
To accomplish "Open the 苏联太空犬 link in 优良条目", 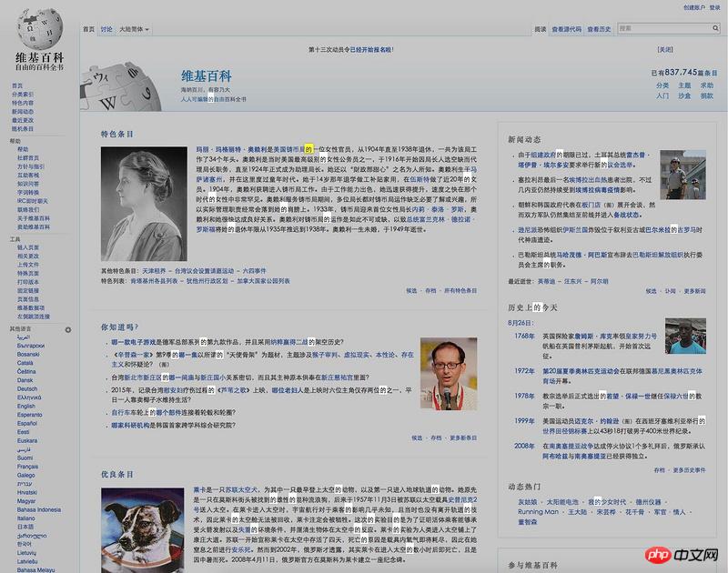I will [241, 489].
